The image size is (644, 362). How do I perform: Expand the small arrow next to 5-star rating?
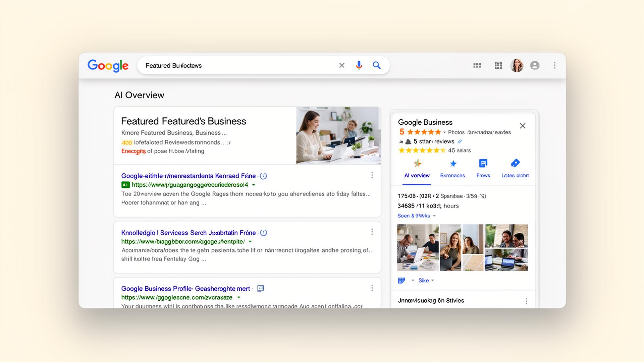pyautogui.click(x=444, y=132)
